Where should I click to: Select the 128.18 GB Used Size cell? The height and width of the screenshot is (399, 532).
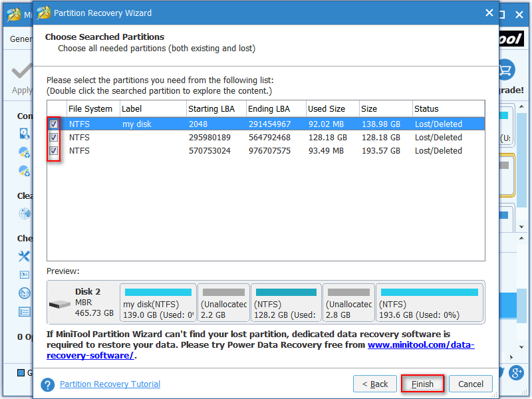coord(328,138)
